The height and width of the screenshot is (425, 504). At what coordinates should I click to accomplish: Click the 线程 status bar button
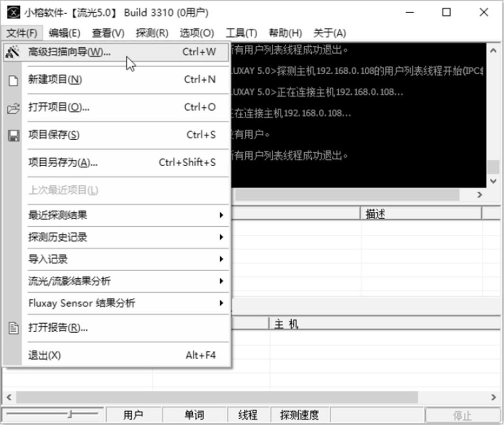coord(248,415)
